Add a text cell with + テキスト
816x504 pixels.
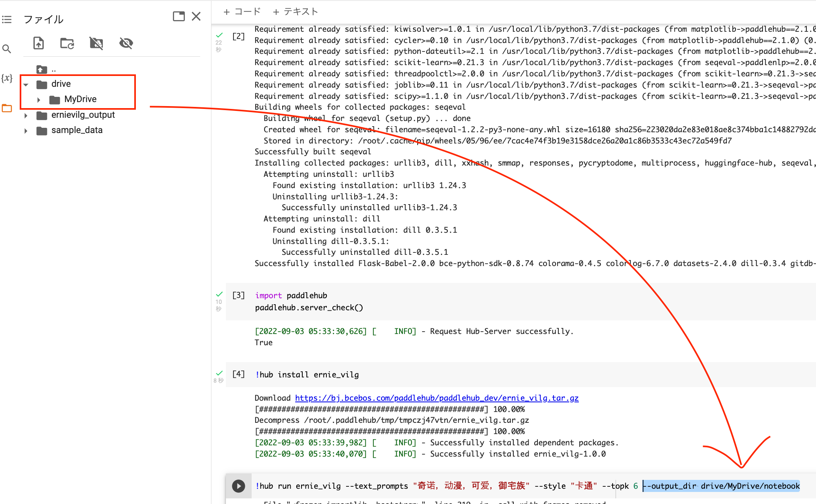click(x=295, y=12)
